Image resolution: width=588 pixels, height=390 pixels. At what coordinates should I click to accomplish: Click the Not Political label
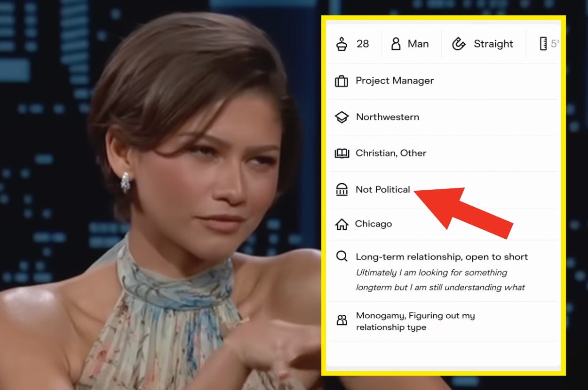pos(383,189)
